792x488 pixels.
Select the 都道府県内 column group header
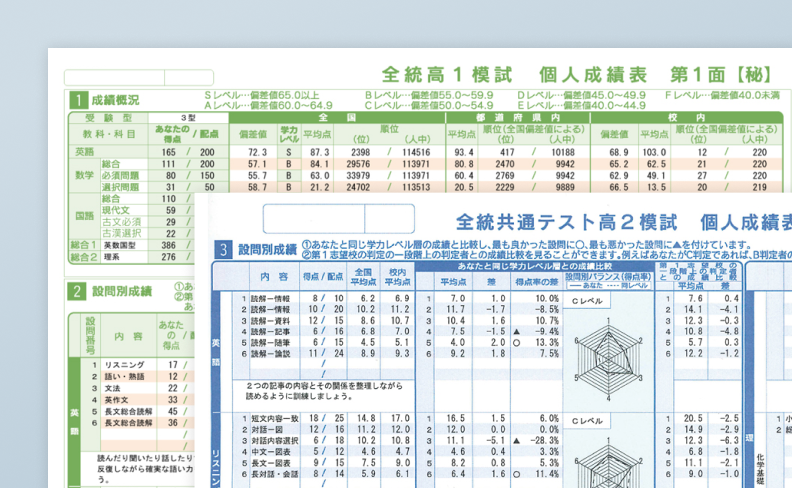click(x=518, y=118)
